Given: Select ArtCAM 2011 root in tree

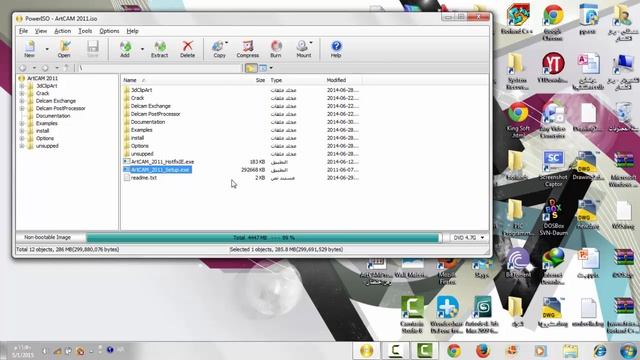Looking at the screenshot, I should (42, 78).
